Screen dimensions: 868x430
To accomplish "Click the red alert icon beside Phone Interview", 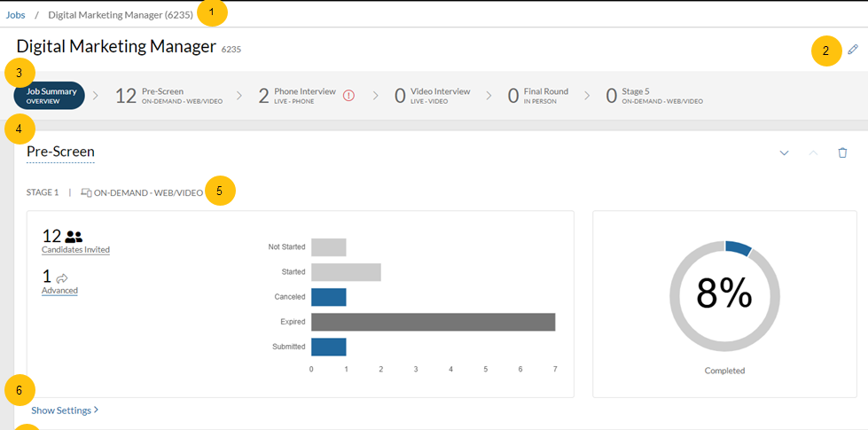I will (x=348, y=96).
